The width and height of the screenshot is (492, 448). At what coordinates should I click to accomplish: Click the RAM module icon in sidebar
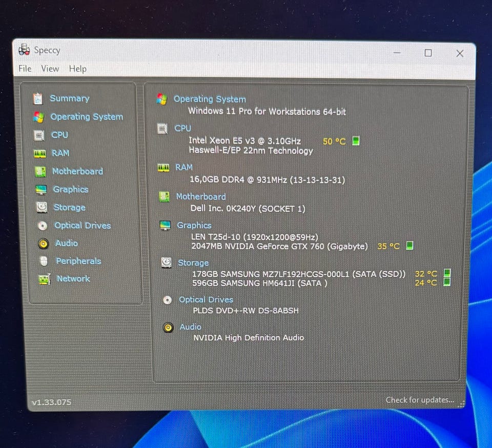pyautogui.click(x=39, y=153)
